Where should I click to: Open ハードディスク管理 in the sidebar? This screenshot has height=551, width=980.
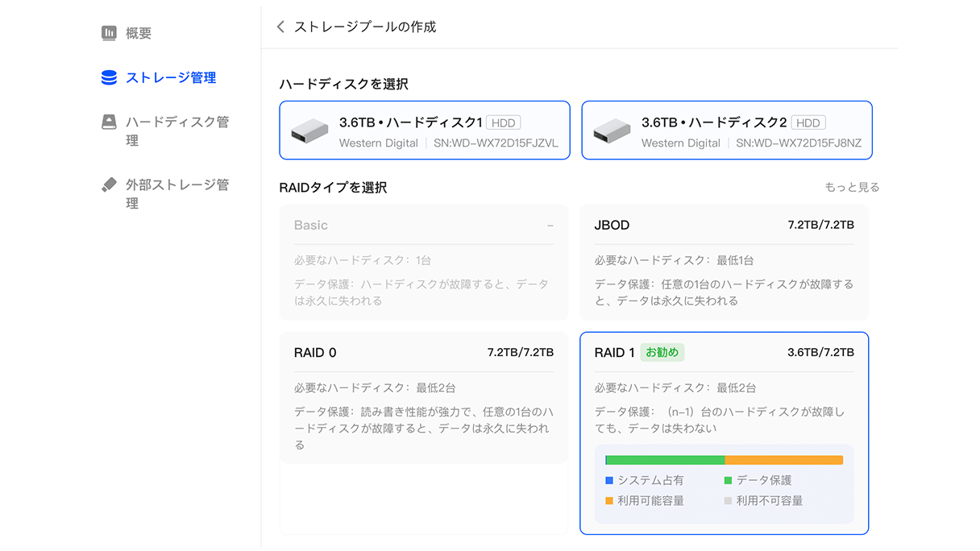coord(177,131)
